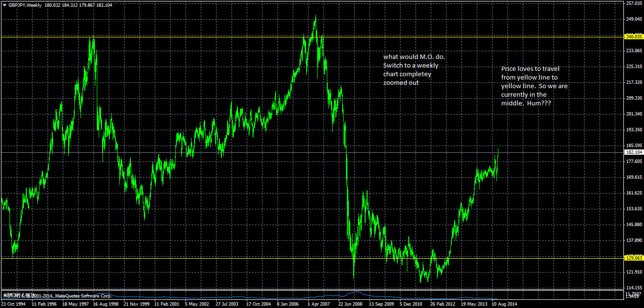This screenshot has height=308, width=644.
Task: Click the 11 Feb 1996 date label
Action: pyautogui.click(x=45, y=304)
